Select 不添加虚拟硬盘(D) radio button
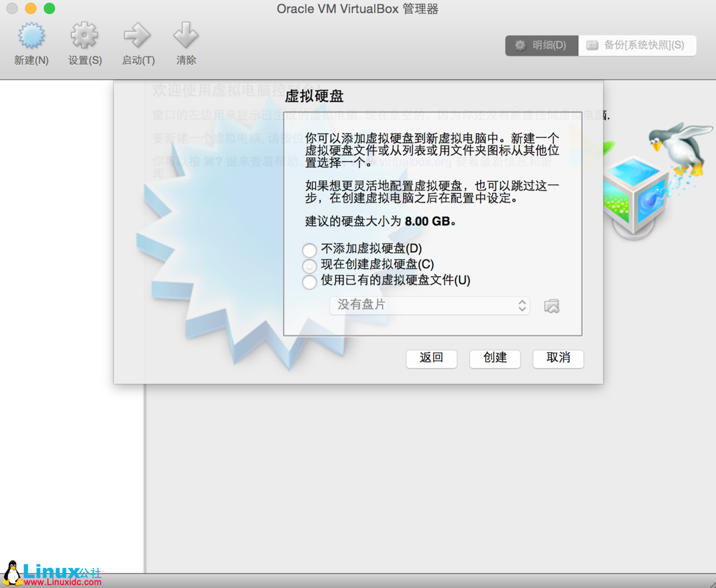 coord(309,250)
